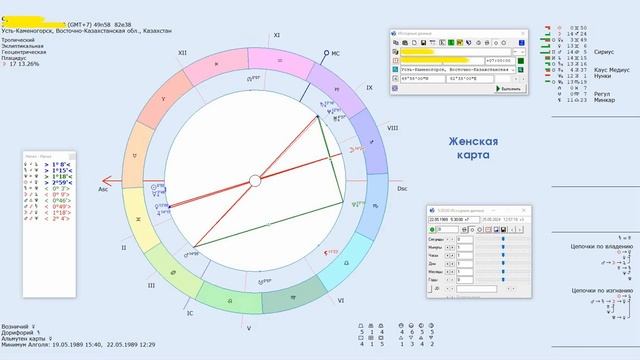Increase the Дни stepper value
640x360 pixels.
(452, 264)
